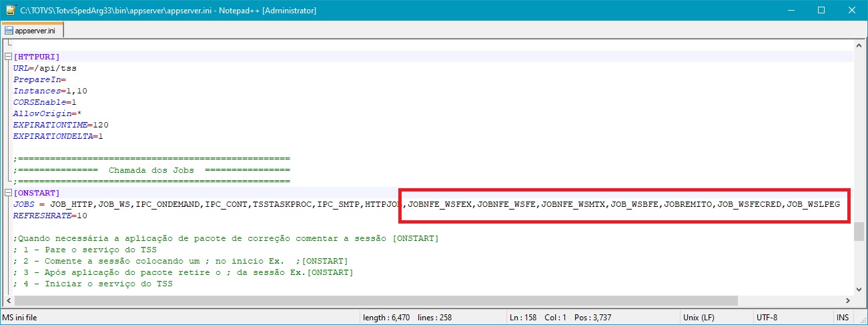Viewport: 868px width, 325px height.
Task: Collapse the [ONSTART] section fold marker
Action: tap(8, 193)
